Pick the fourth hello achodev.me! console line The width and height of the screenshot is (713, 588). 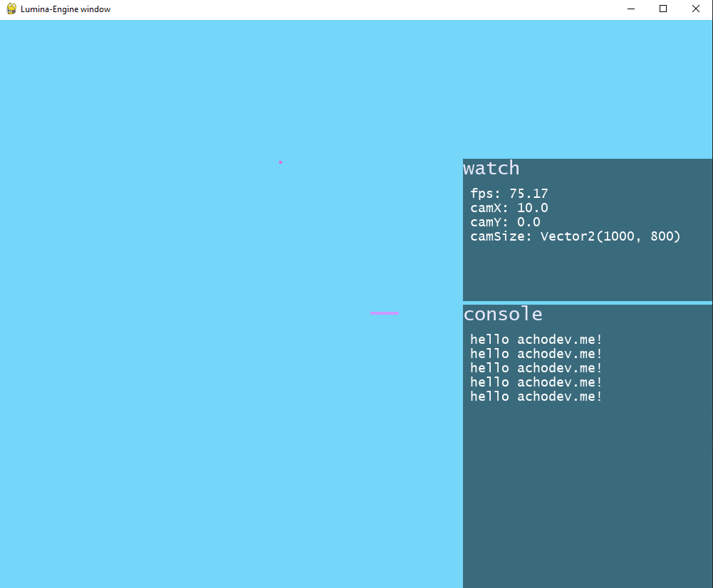point(536,382)
